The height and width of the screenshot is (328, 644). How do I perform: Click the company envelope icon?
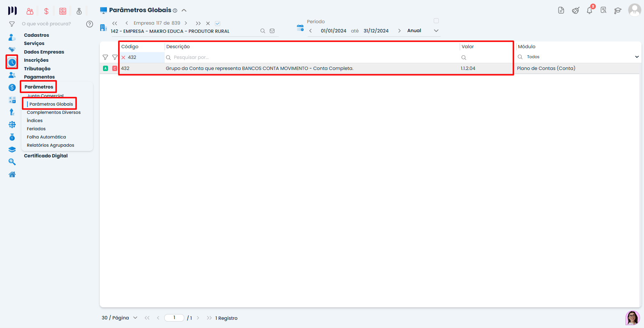272,31
